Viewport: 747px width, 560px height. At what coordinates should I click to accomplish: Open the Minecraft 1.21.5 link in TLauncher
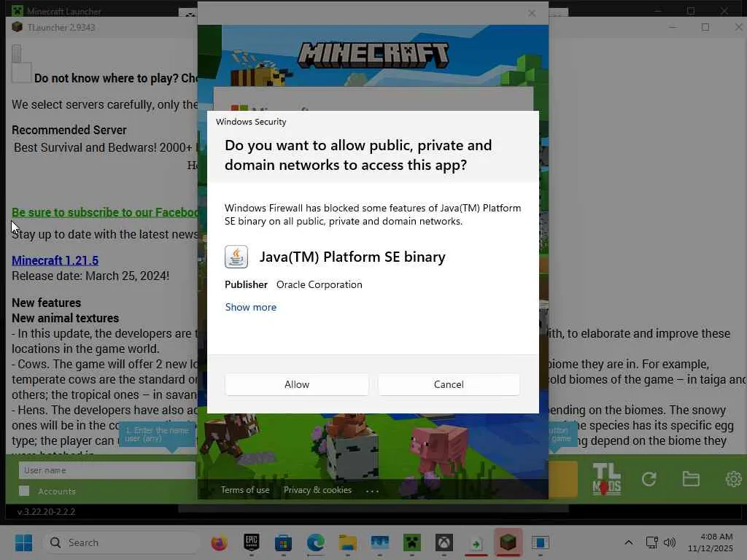click(55, 260)
